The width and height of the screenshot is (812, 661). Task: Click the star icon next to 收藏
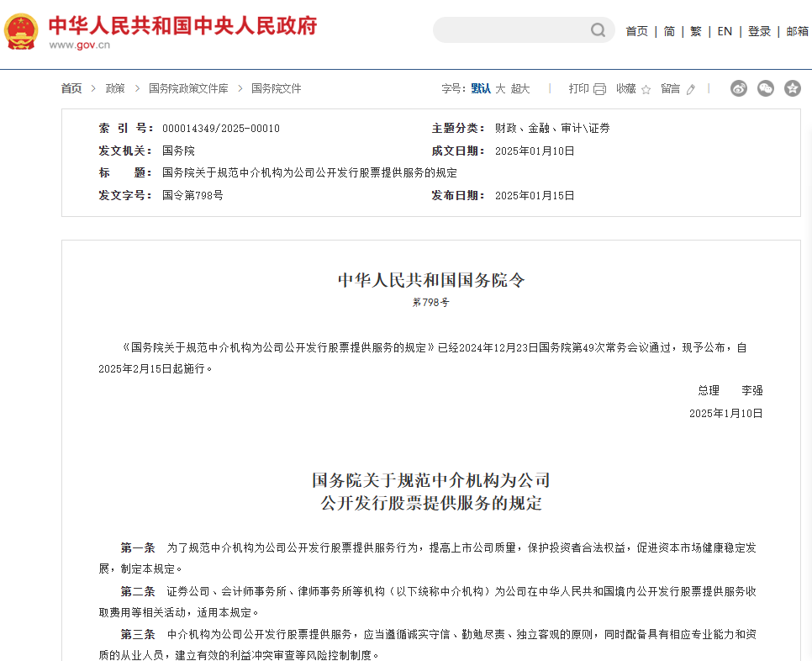click(x=646, y=90)
